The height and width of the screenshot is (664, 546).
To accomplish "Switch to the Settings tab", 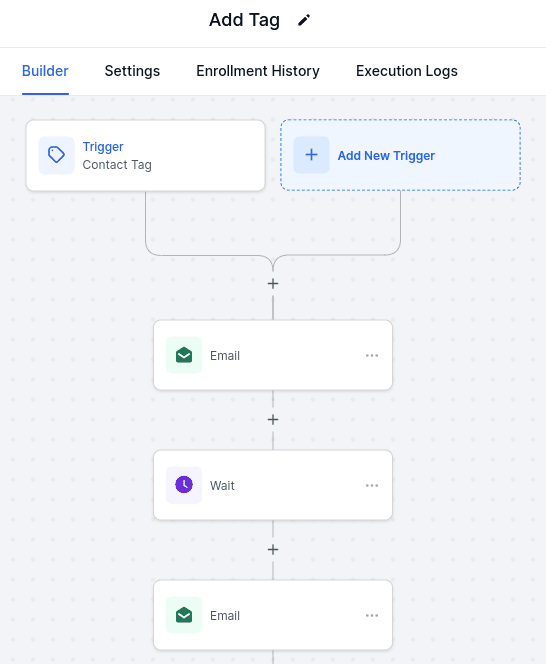I will tap(132, 71).
